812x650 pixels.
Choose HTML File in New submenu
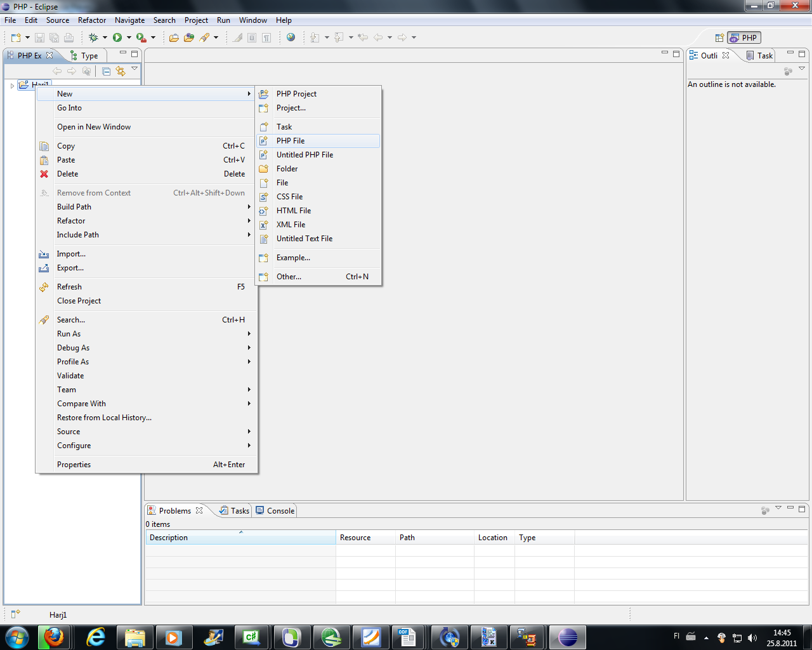coord(318,211)
